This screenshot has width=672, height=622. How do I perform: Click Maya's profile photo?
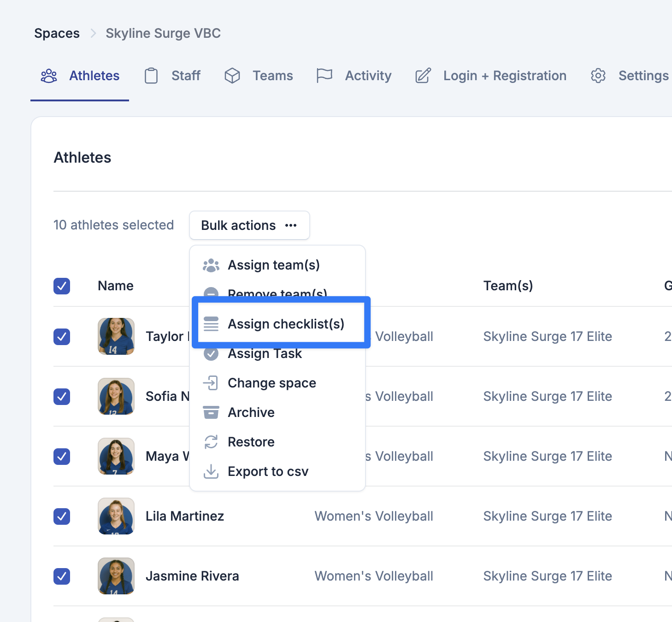[x=116, y=456]
